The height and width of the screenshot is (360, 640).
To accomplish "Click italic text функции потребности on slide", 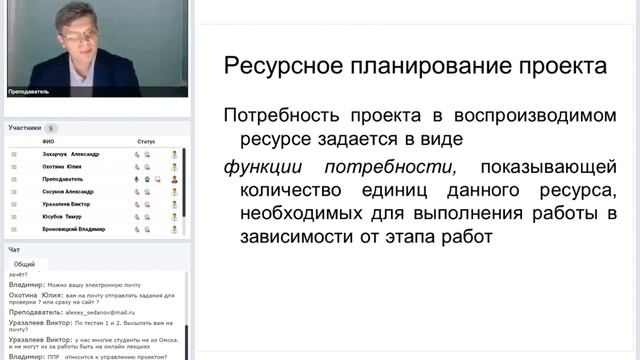I will (x=340, y=167).
